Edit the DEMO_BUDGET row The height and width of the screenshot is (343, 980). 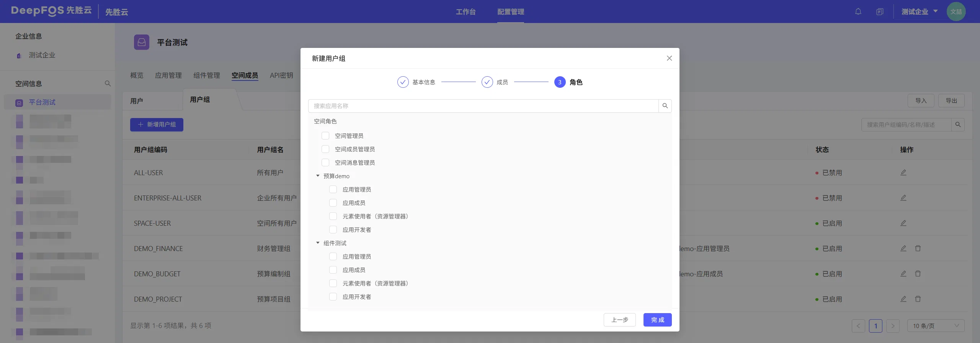click(903, 274)
